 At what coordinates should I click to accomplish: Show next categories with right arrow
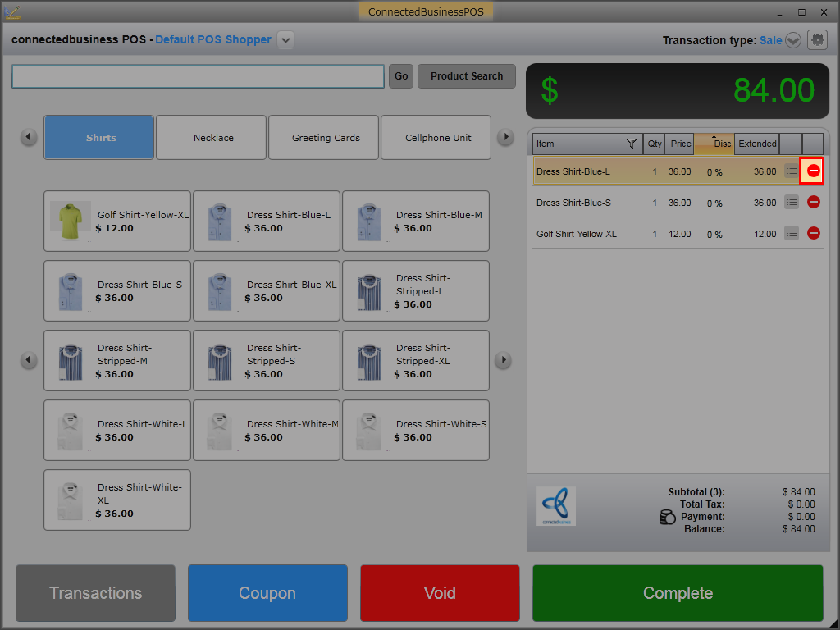click(505, 137)
